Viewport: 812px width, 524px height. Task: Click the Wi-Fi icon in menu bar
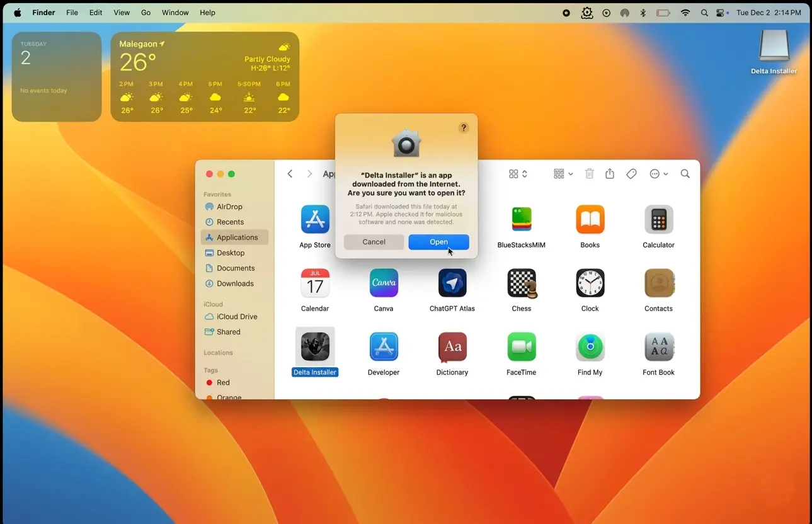pyautogui.click(x=685, y=13)
